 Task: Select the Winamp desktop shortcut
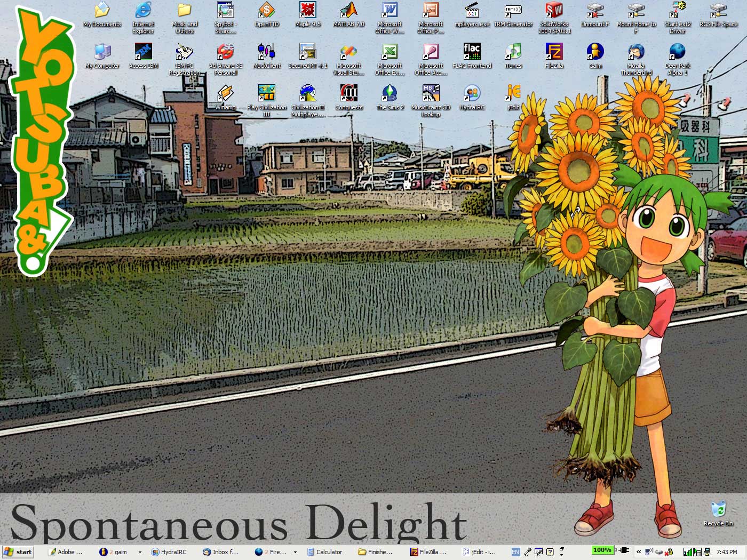pos(226,98)
